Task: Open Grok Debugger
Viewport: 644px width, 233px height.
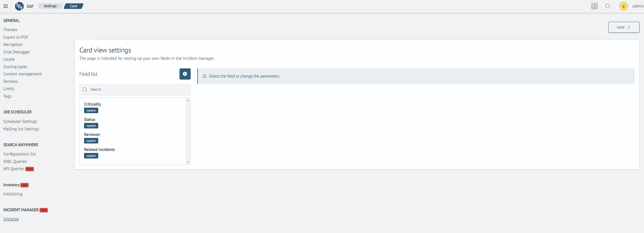Action: (x=17, y=52)
